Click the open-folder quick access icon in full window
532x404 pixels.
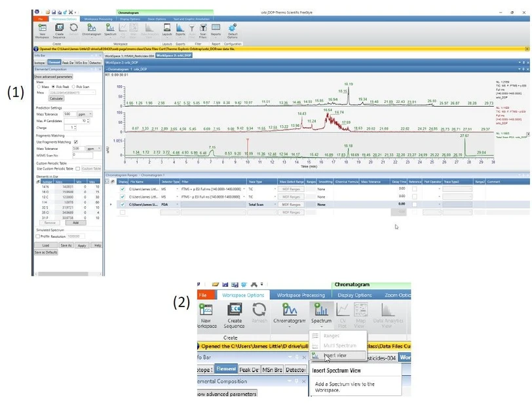[x=48, y=12]
